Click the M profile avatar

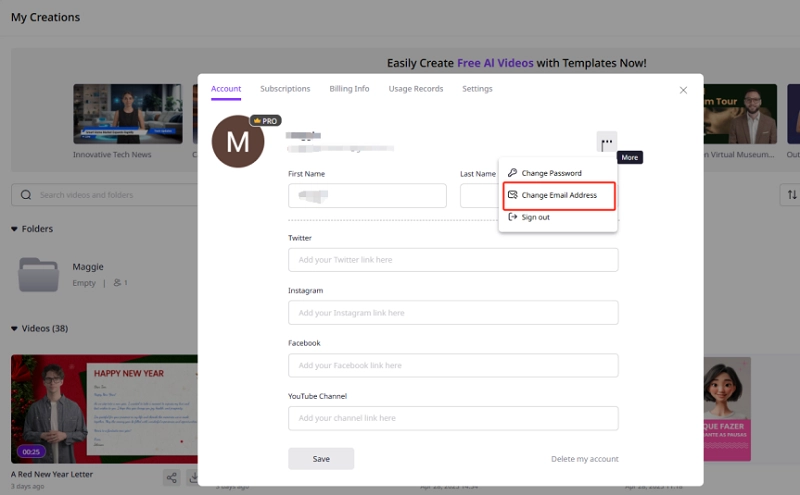238,142
